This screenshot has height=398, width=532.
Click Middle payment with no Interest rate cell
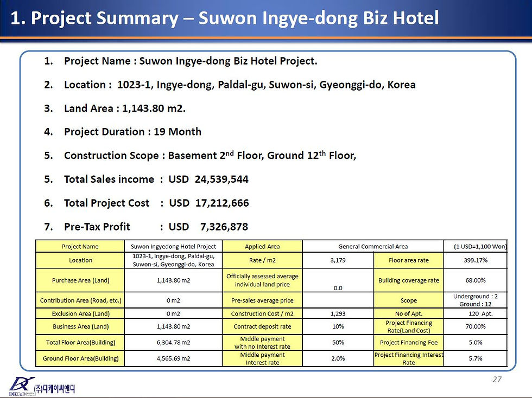[x=262, y=342]
